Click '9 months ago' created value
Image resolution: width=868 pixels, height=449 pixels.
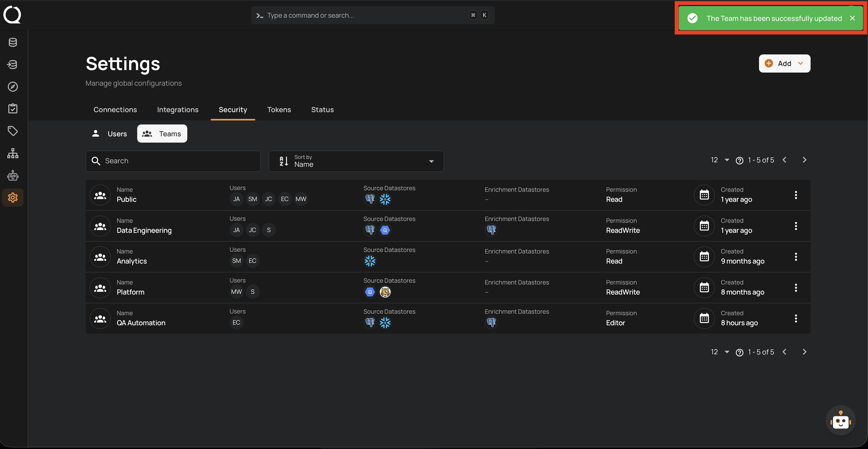742,261
